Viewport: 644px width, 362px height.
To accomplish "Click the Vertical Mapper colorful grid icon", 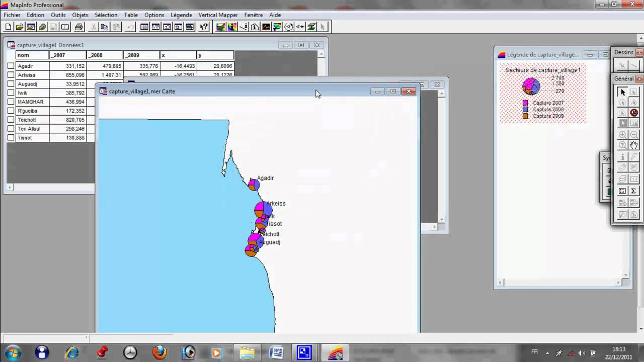I will pyautogui.click(x=232, y=27).
